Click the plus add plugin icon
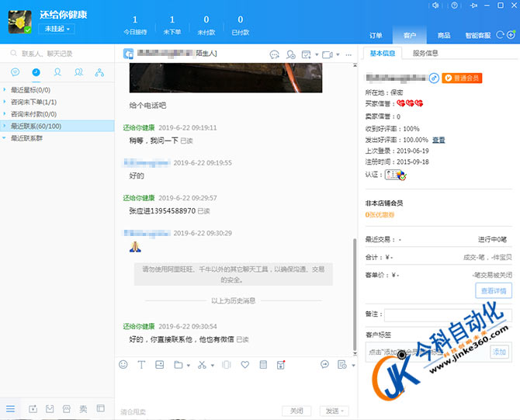This screenshot has height=420, width=520. tap(511, 35)
